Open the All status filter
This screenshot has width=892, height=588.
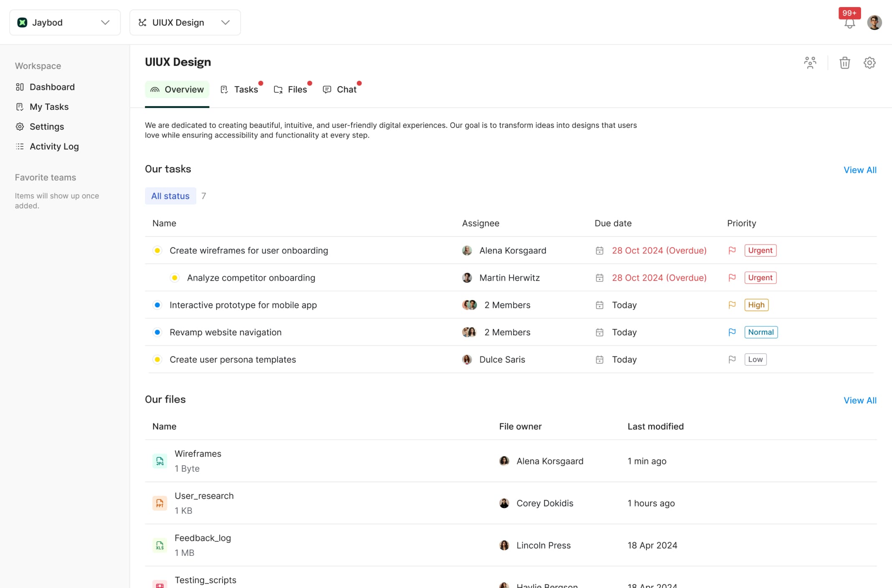click(170, 196)
